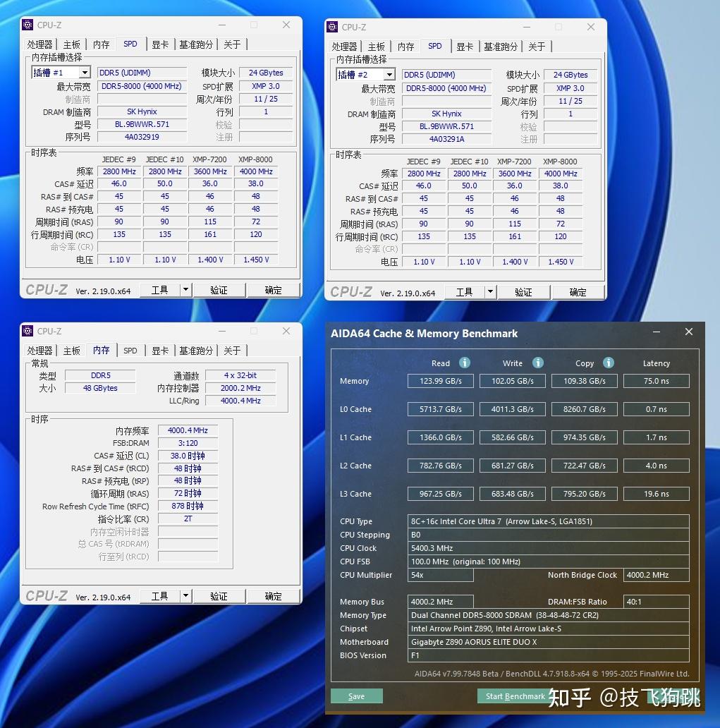Click DRAM:FSB Ratio 40:1 field

click(x=657, y=602)
